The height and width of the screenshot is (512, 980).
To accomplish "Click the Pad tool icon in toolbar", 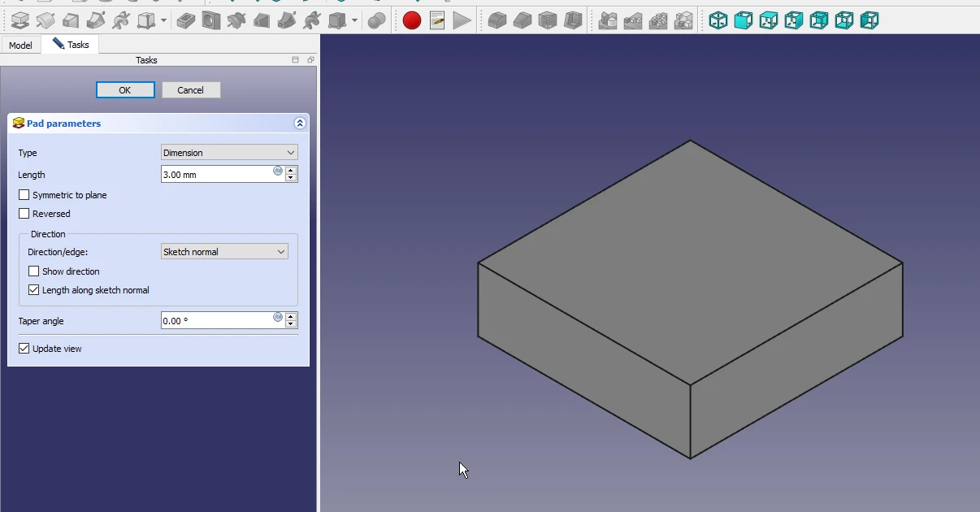I will click(x=20, y=20).
